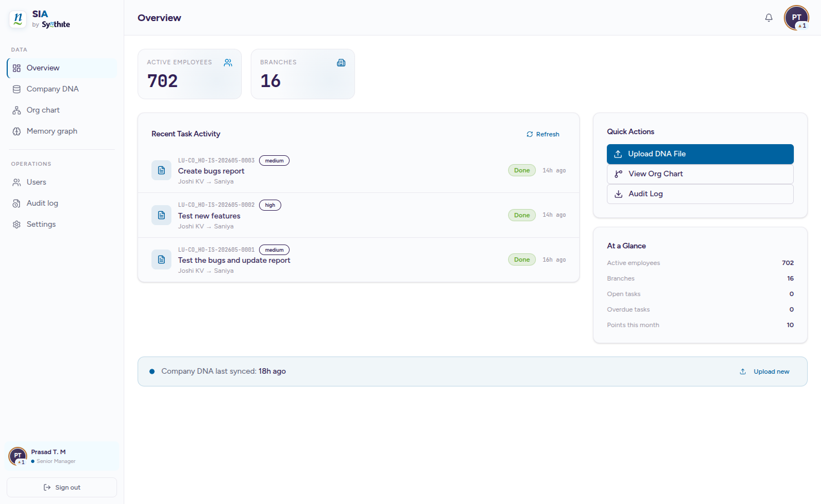This screenshot has height=504, width=821.
Task: Open Branches 16 card
Action: pyautogui.click(x=303, y=74)
